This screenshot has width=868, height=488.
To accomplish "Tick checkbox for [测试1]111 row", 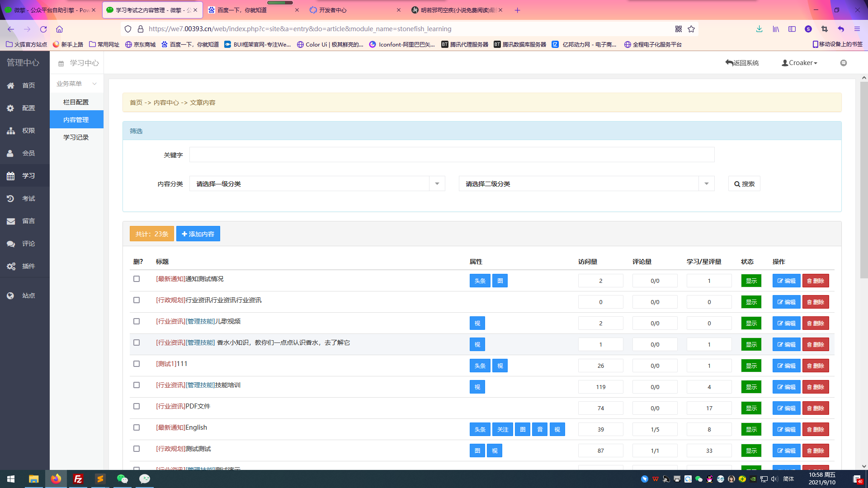I will pyautogui.click(x=137, y=364).
